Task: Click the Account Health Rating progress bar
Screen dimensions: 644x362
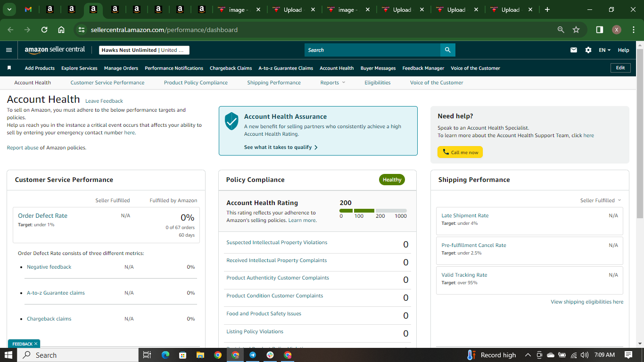Action: click(x=373, y=211)
